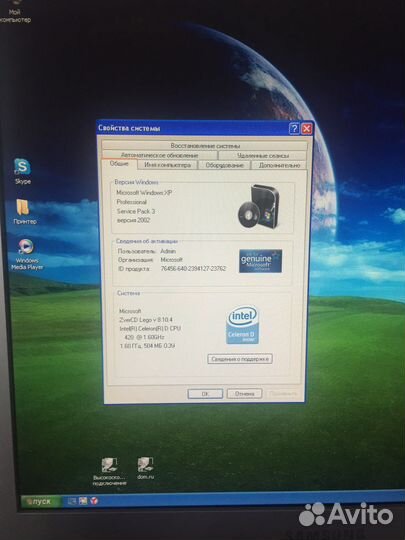Go to the Дополнительно tab
The image size is (405, 540).
click(279, 165)
